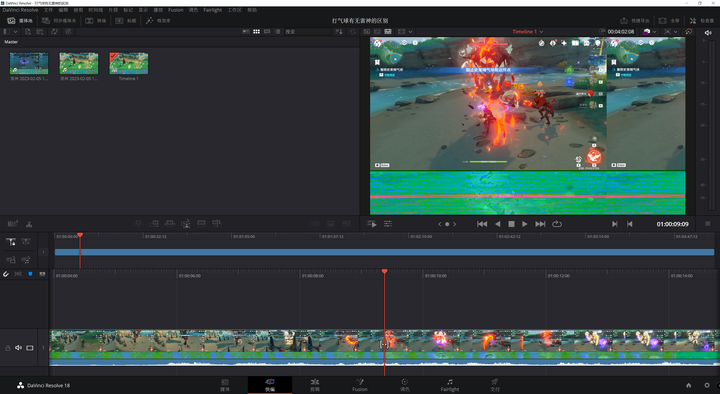The height and width of the screenshot is (394, 720).
Task: Toggle the bypass color grades icon
Action: point(688,32)
